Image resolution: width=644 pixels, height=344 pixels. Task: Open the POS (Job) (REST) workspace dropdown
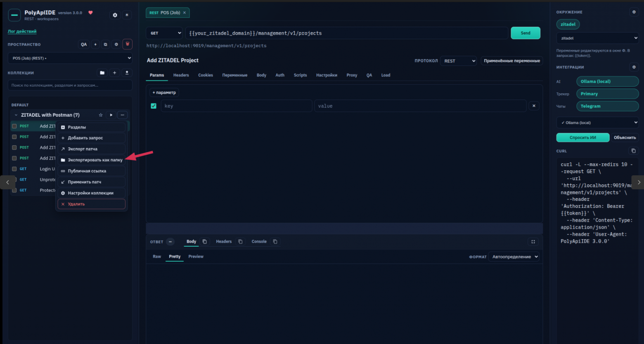pyautogui.click(x=70, y=58)
